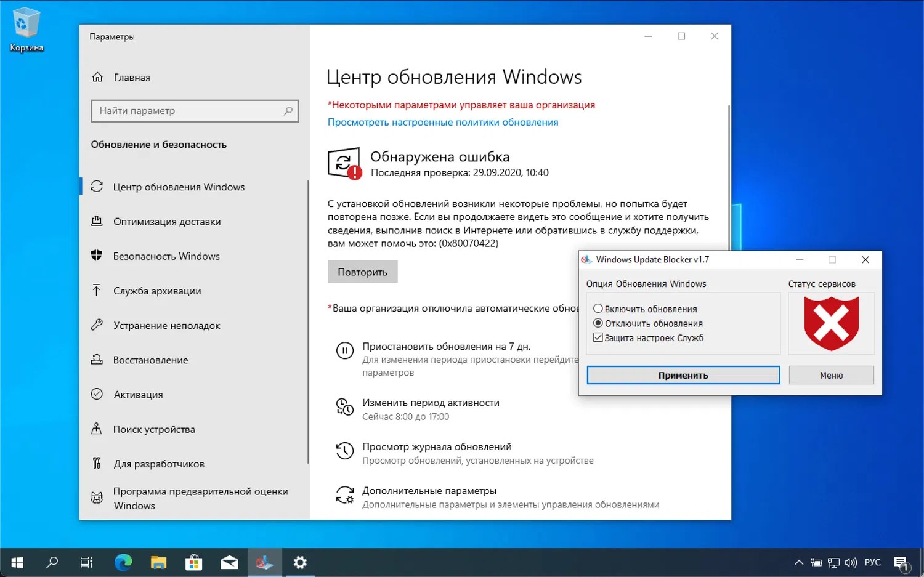This screenshot has height=577, width=924.
Task: Open Microsoft Edge from the taskbar
Action: tap(123, 562)
